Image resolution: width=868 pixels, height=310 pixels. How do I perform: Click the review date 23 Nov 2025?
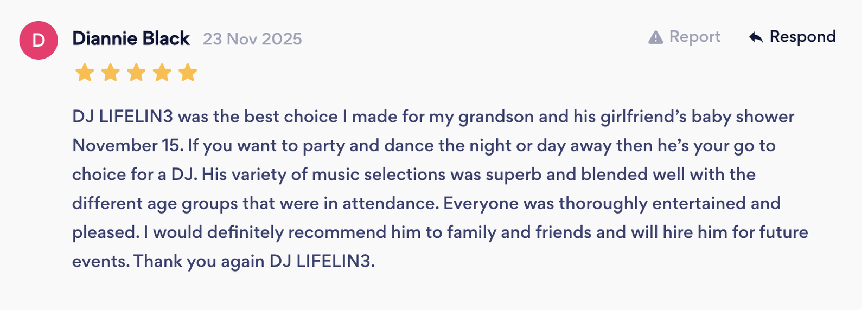point(252,39)
